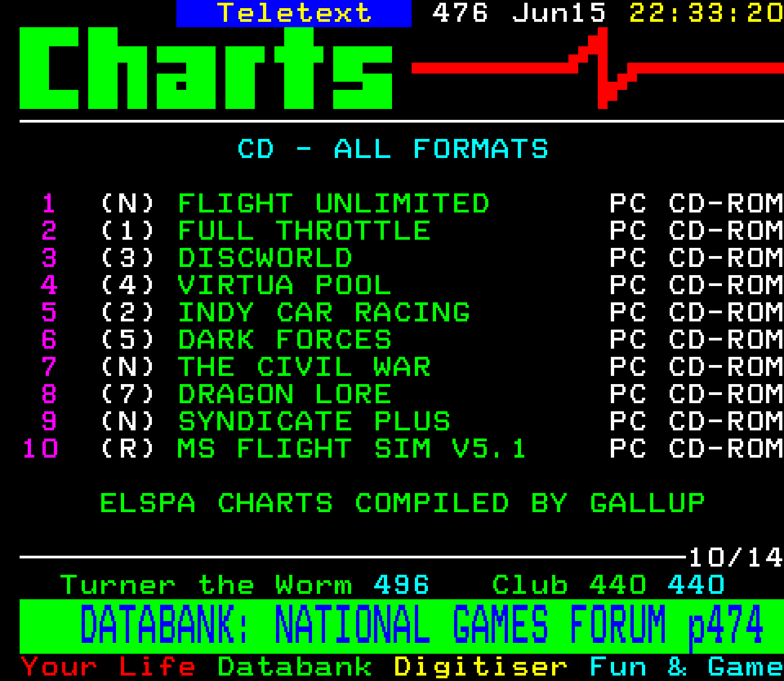Click the green 'Club 440' label
This screenshot has height=681, width=784.
tap(569, 585)
